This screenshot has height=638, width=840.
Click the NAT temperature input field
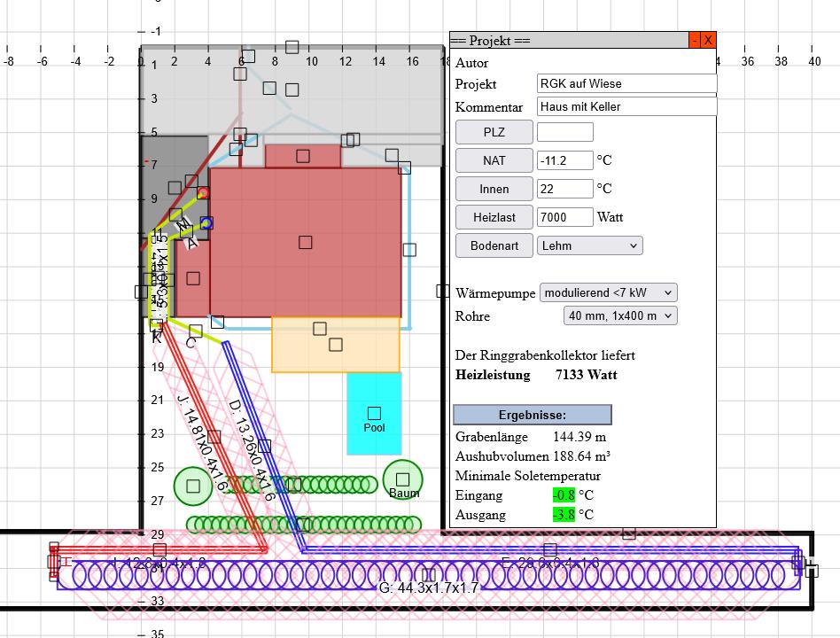[x=564, y=160]
